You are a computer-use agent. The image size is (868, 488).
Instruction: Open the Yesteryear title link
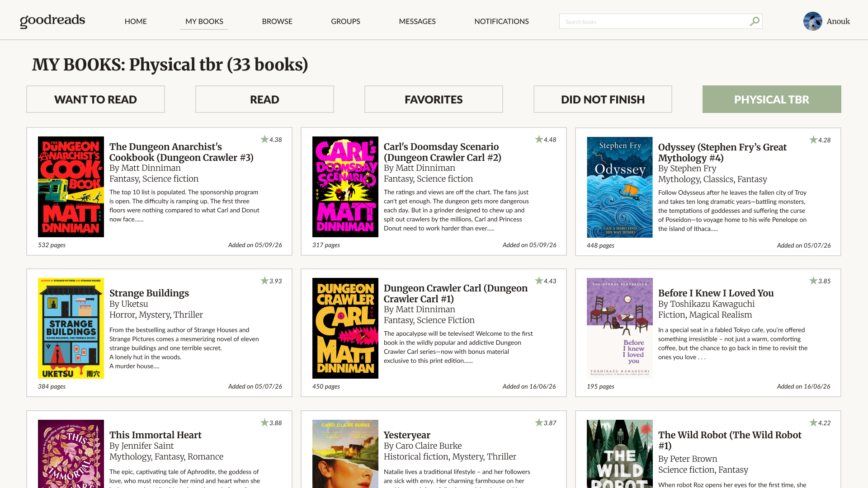(407, 435)
